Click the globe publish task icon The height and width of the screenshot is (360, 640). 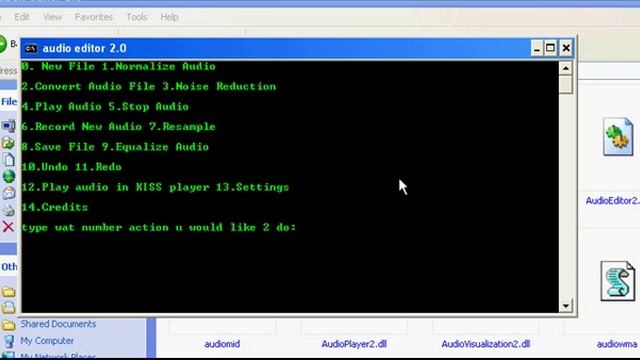point(9,176)
